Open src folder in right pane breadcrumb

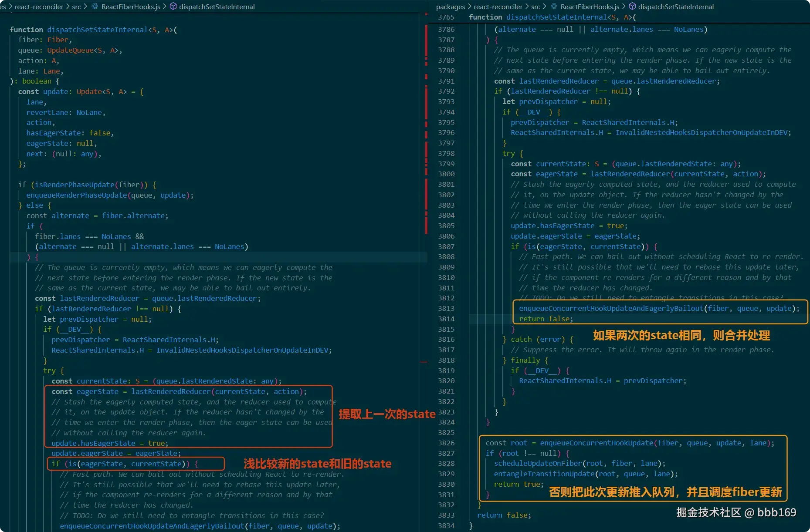pyautogui.click(x=535, y=7)
